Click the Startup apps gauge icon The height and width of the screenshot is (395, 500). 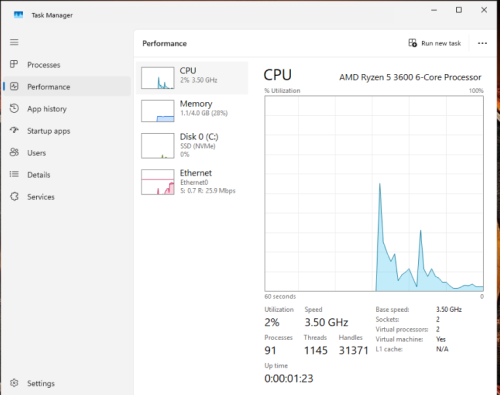(x=14, y=130)
